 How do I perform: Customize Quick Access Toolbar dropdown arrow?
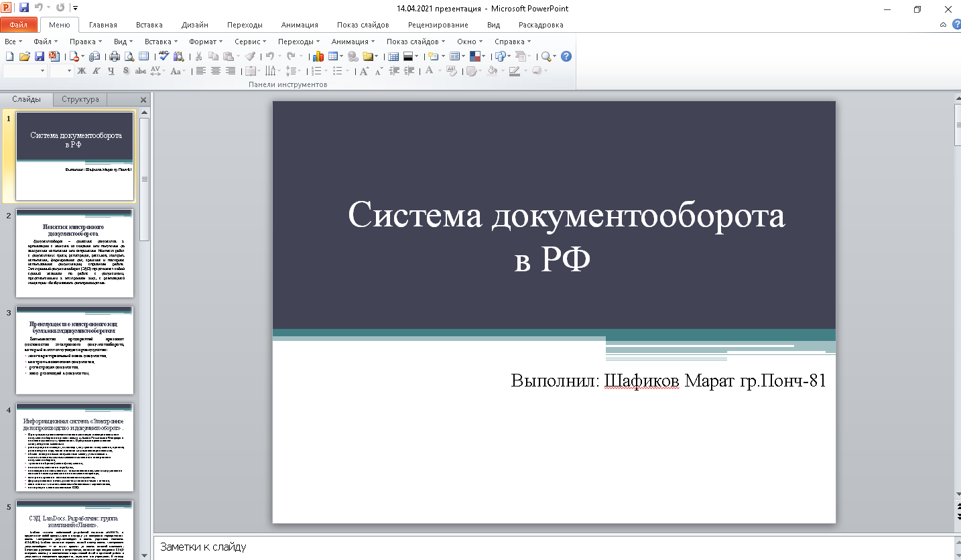pyautogui.click(x=75, y=8)
